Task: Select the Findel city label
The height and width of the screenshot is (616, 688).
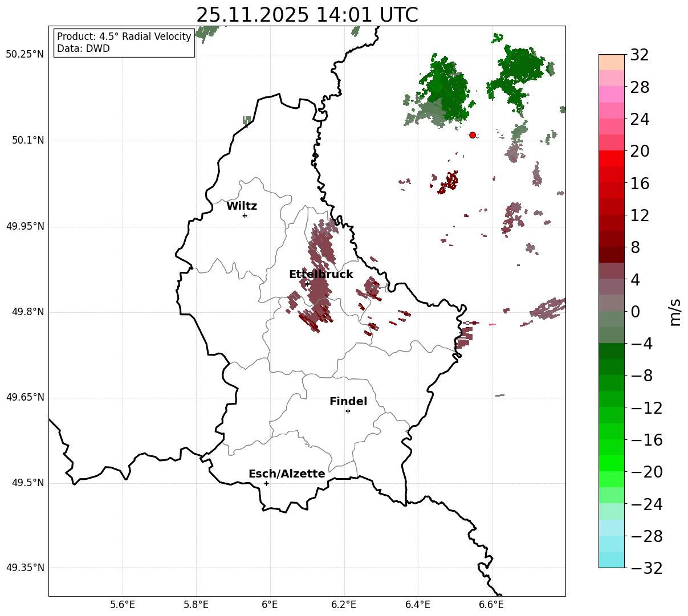Action: 348,402
